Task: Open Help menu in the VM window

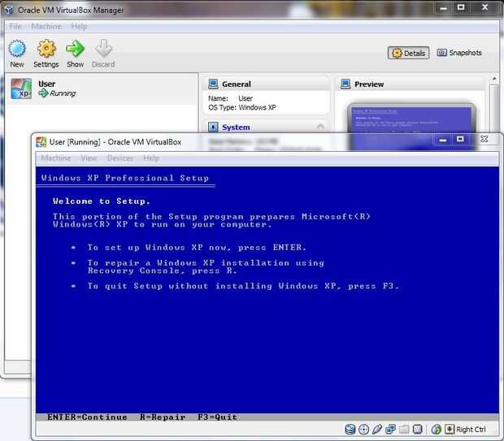Action: 151,158
